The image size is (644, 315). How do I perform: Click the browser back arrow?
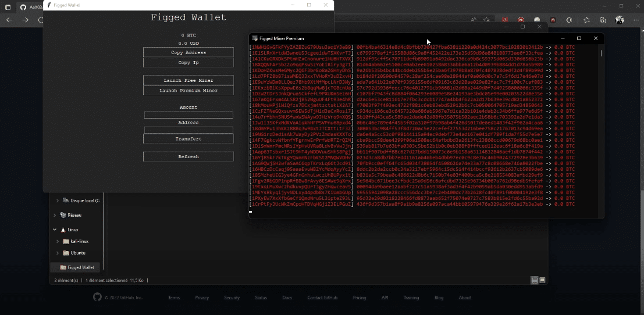(9, 20)
